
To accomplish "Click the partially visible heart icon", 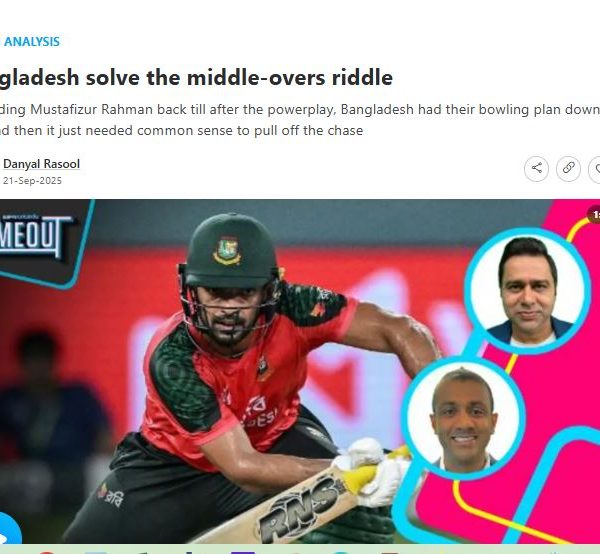I will (x=595, y=168).
